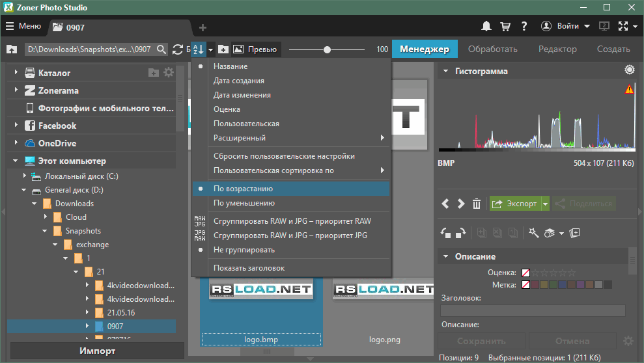The image size is (644, 363).
Task: Expand the Zonerama tree node
Action: [x=16, y=90]
